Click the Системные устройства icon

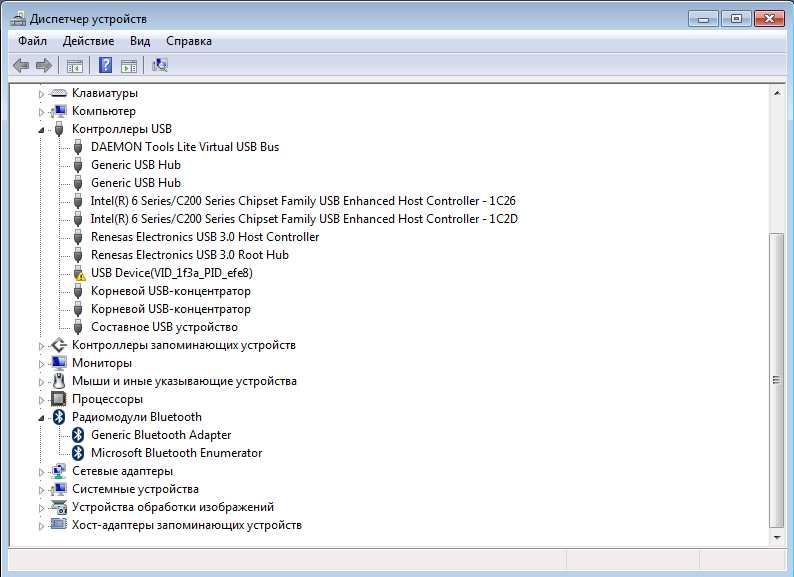click(59, 489)
